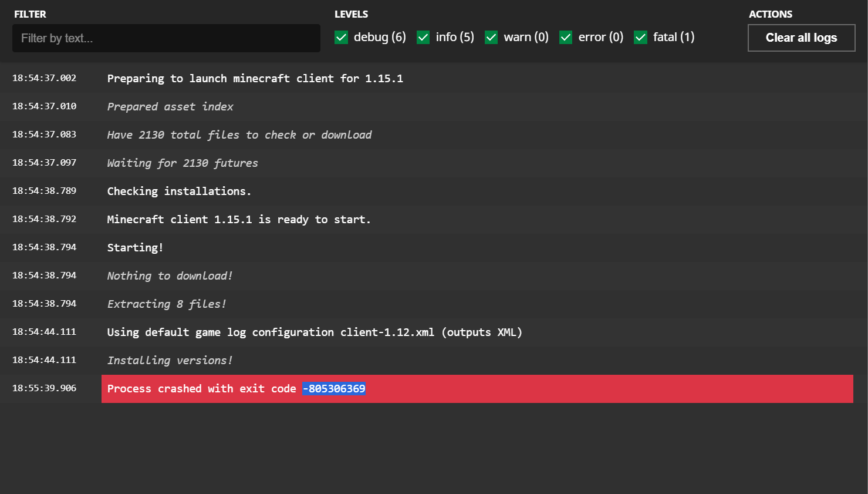Select the 'Starting!' log entry
Screen dimensions: 868x494
click(135, 248)
